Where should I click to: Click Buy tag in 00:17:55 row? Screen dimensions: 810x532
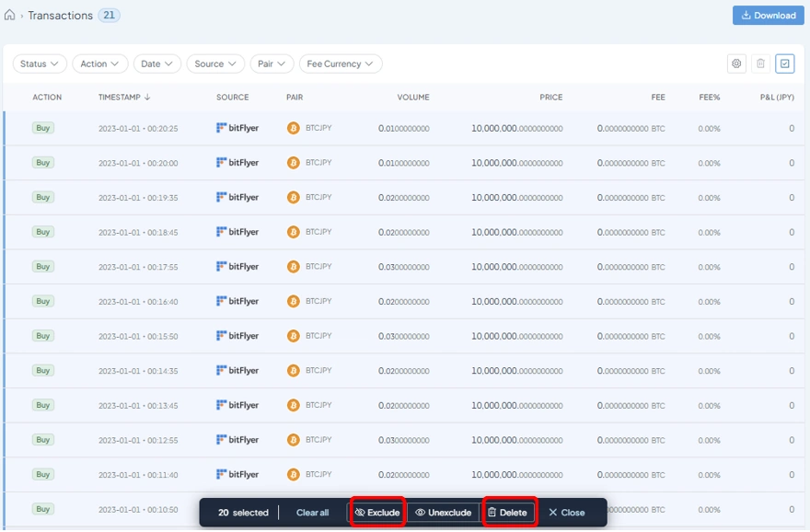pos(43,267)
